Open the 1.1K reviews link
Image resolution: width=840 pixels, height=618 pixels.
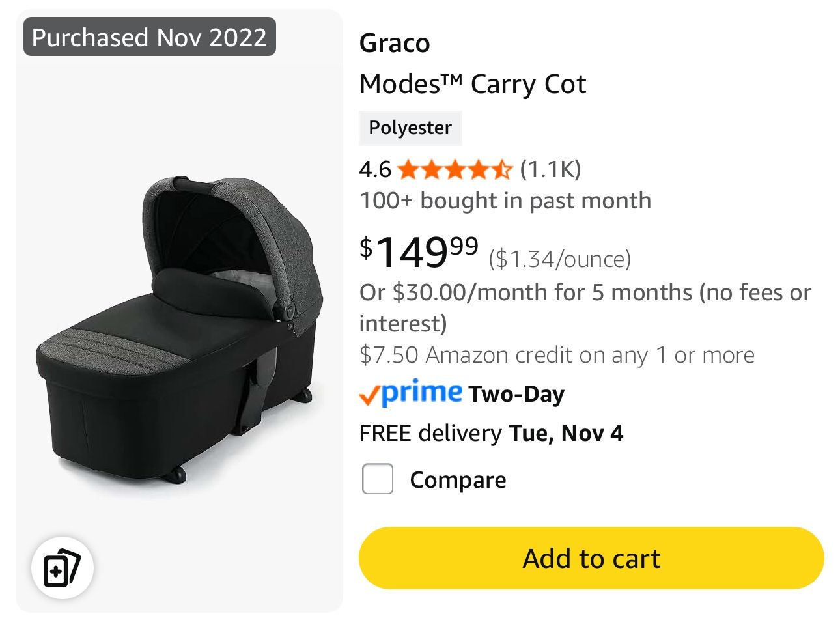tap(550, 169)
